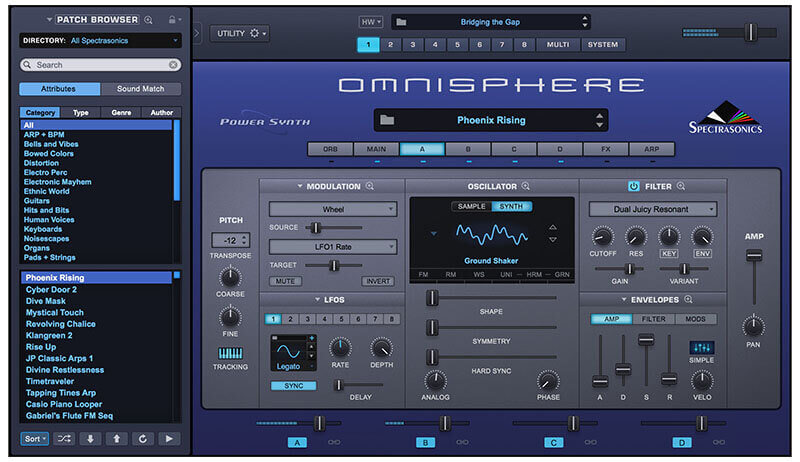Click the play audition button in the browser
Viewport: 800px width, 462px height.
[169, 439]
